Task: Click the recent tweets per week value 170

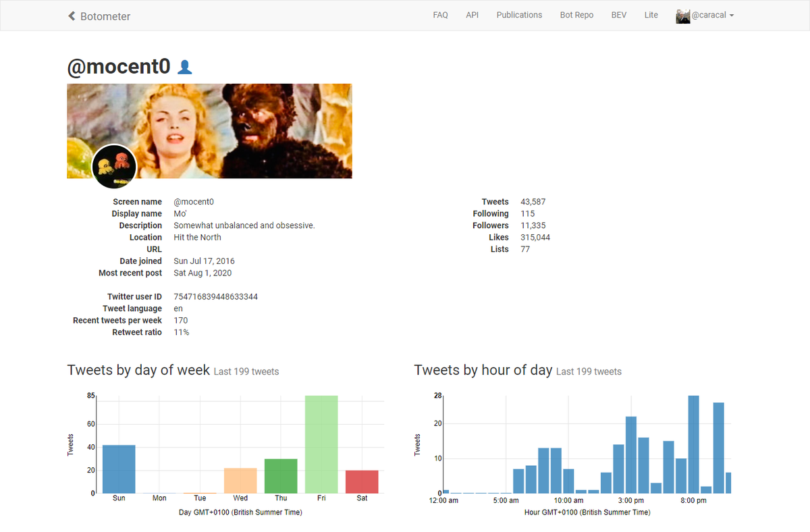Action: pos(180,321)
